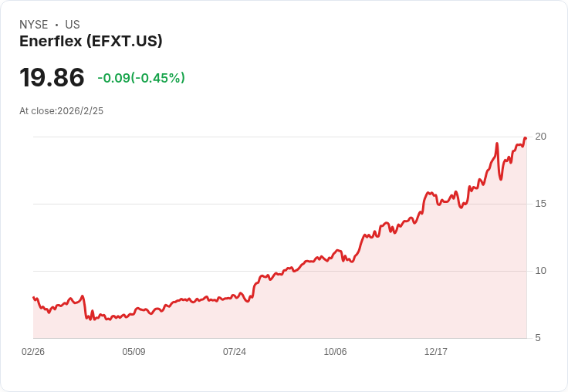Click the sharp price spike near 19.5

[497, 144]
